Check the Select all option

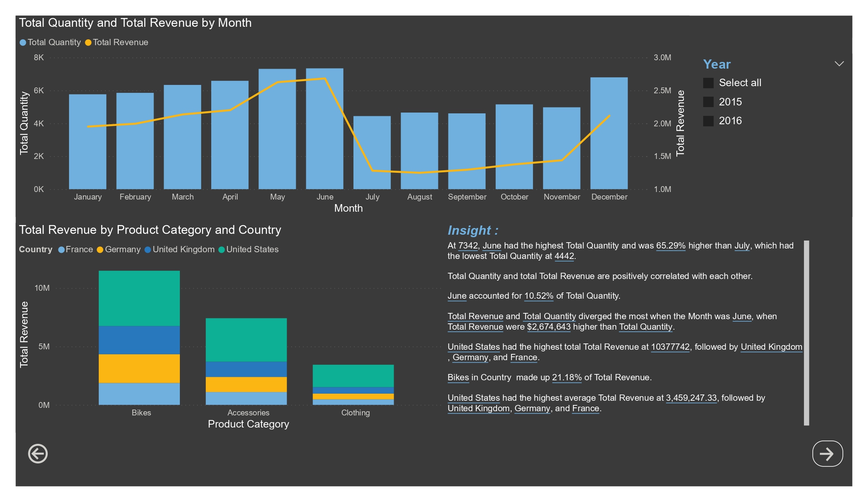[x=708, y=83]
